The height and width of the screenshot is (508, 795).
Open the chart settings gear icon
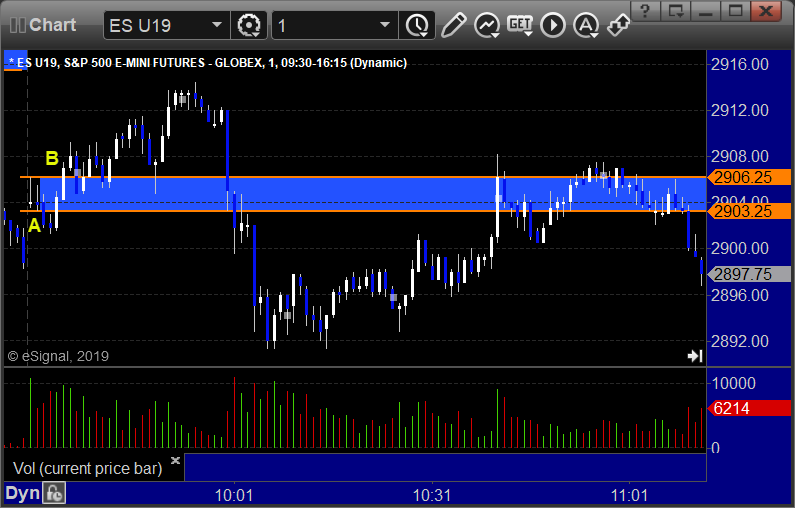pyautogui.click(x=249, y=25)
